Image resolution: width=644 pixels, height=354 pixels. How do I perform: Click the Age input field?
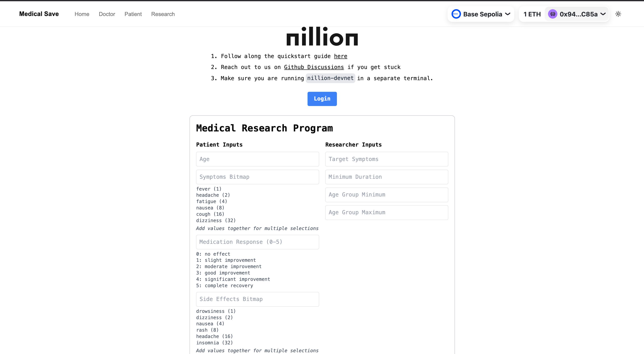pos(257,159)
